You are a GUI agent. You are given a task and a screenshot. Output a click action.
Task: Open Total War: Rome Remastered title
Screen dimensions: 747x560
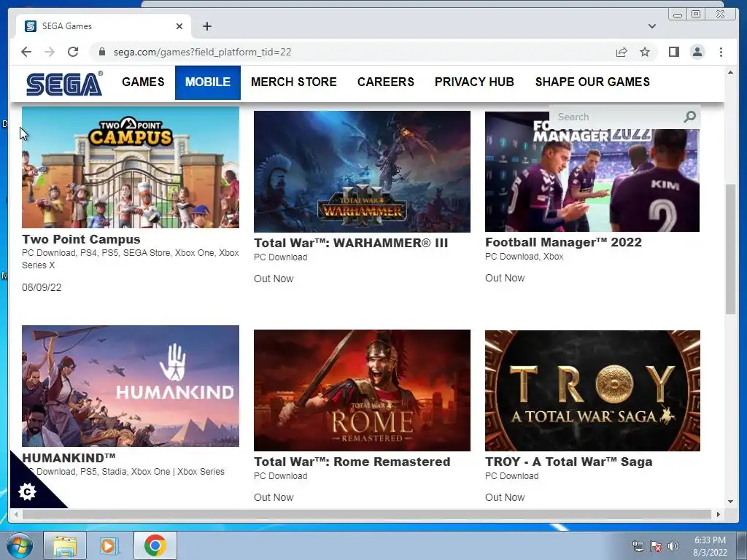[352, 462]
